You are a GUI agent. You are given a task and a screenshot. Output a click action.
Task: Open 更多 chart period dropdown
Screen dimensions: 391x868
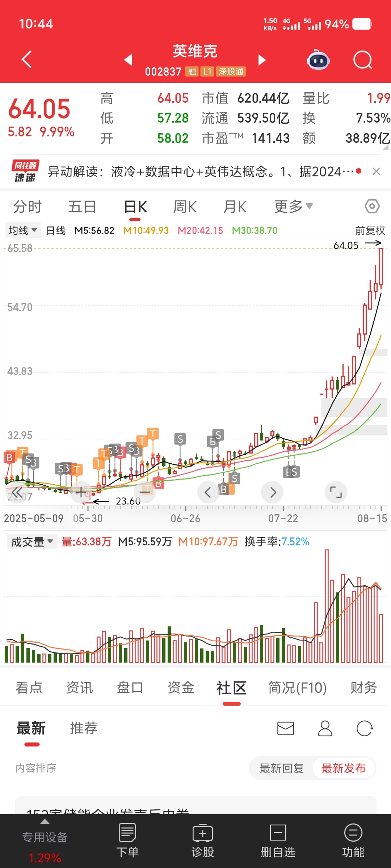pyautogui.click(x=293, y=207)
